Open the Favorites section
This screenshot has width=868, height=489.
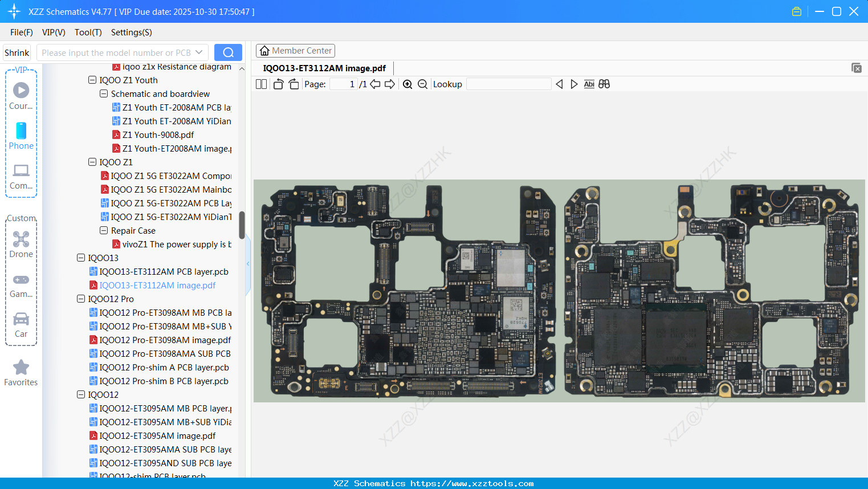click(x=21, y=373)
